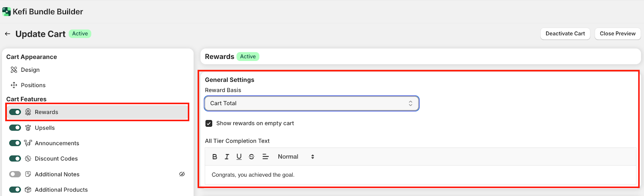This screenshot has width=644, height=196.
Task: Click hidden eye icon on Additional Notes
Action: click(x=182, y=174)
